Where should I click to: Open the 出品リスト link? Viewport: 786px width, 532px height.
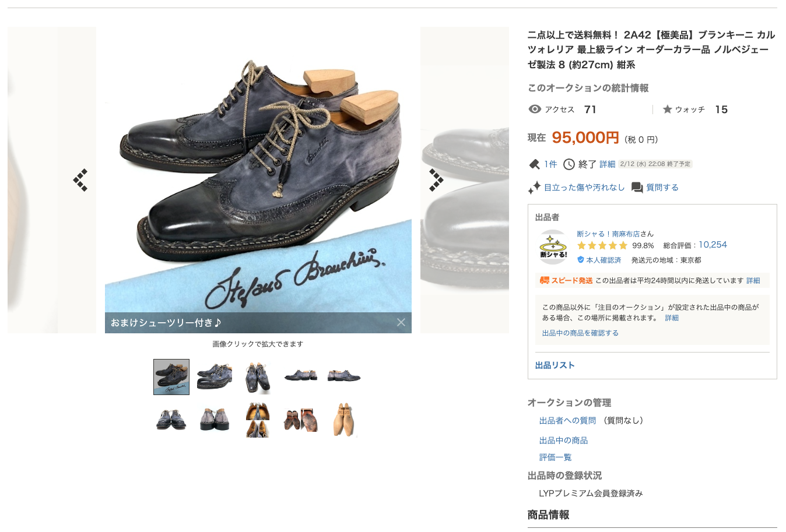point(555,365)
